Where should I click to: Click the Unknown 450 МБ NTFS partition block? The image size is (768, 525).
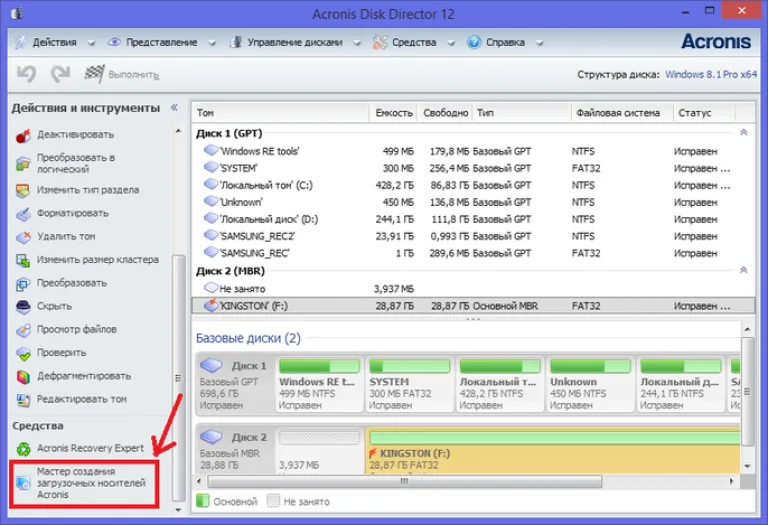click(590, 384)
